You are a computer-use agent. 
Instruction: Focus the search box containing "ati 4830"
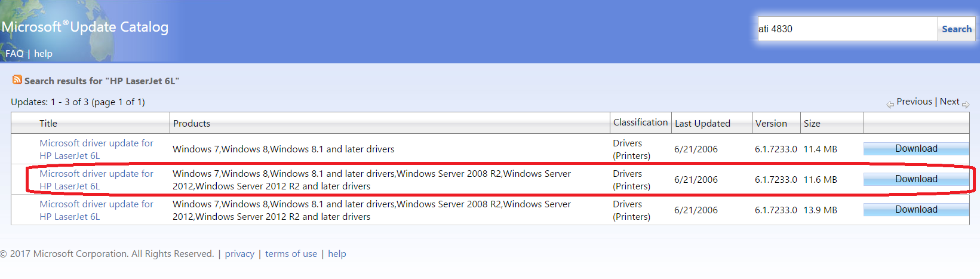pyautogui.click(x=847, y=29)
